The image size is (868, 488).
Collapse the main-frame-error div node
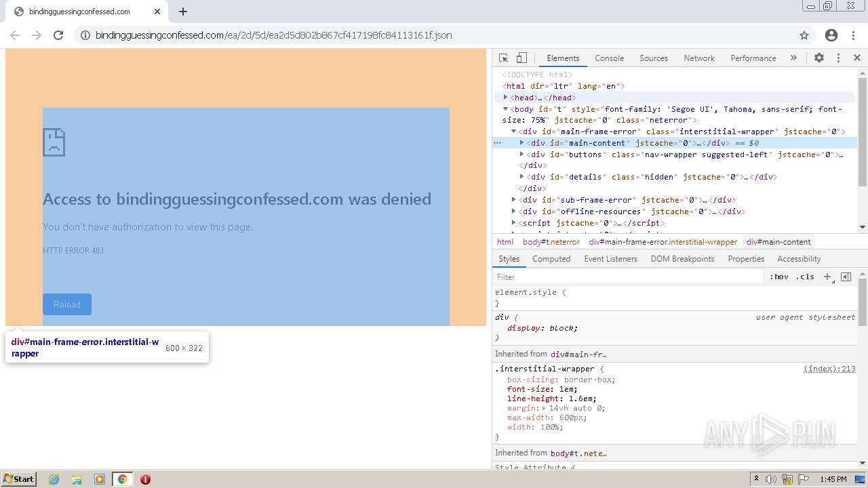(x=514, y=131)
